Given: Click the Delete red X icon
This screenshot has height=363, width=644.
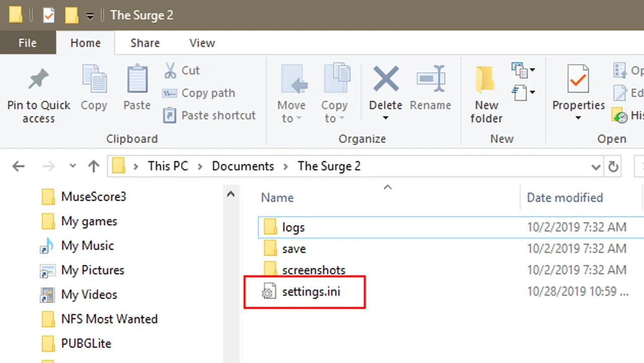Looking at the screenshot, I should (x=385, y=80).
